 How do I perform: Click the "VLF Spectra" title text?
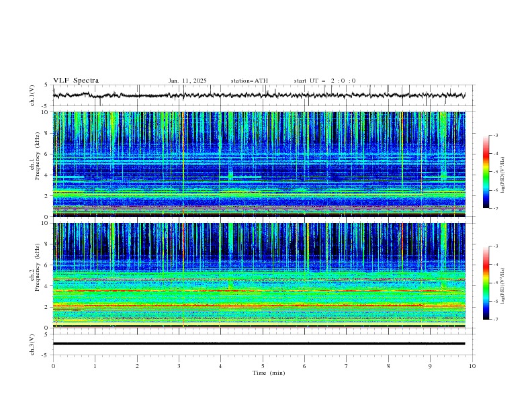tap(76, 81)
